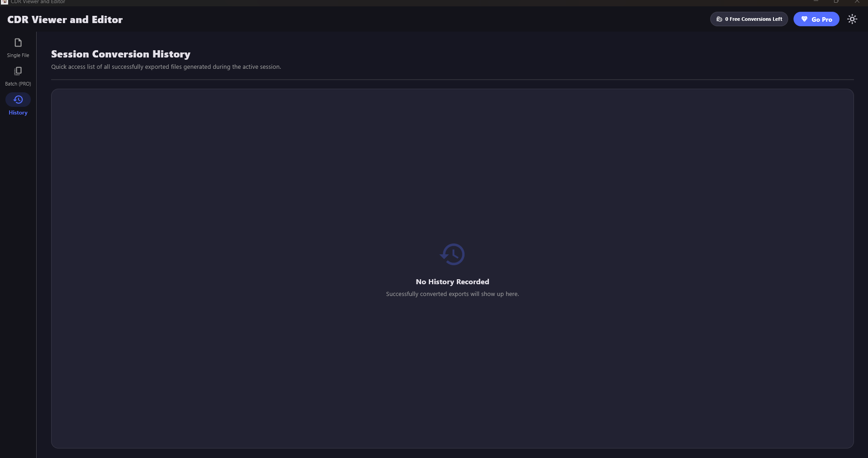Screen dimensions: 868x458
Task: Click the Go Pro button
Action: (816, 19)
